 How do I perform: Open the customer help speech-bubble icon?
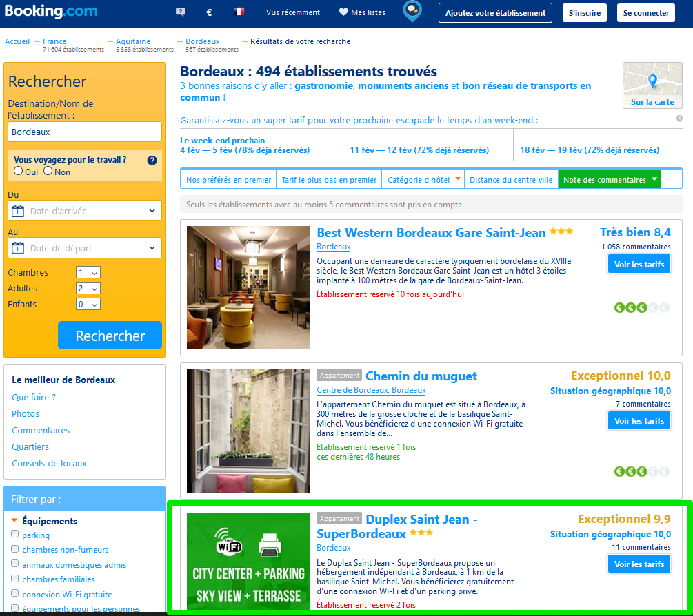(181, 12)
